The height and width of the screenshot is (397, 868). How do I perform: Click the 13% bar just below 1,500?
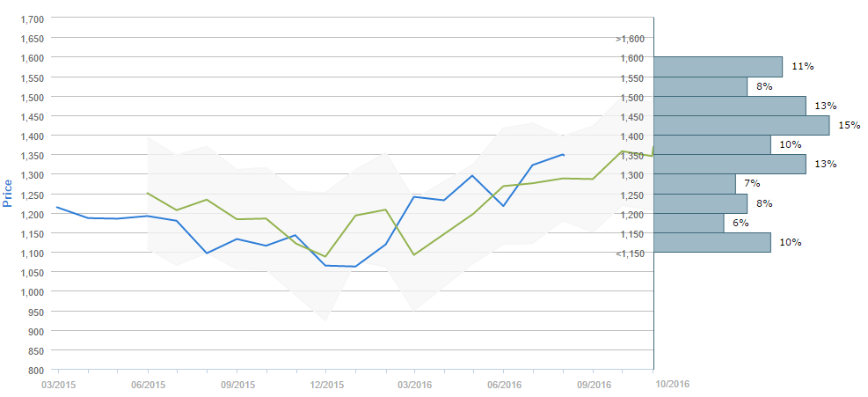[x=730, y=106]
